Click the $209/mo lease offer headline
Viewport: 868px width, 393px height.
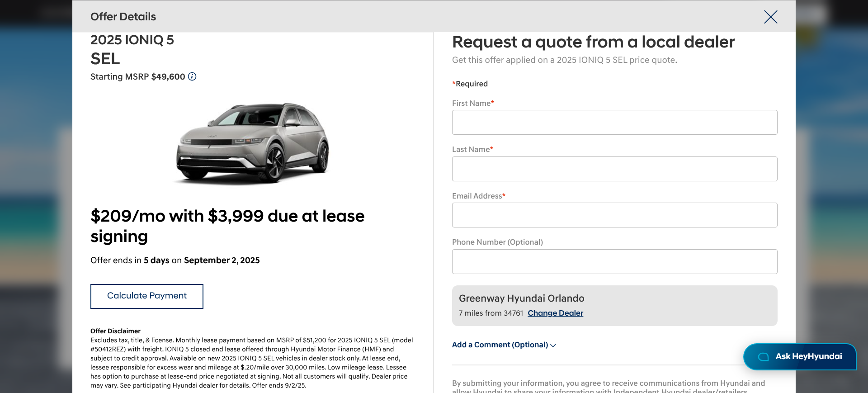tap(227, 226)
